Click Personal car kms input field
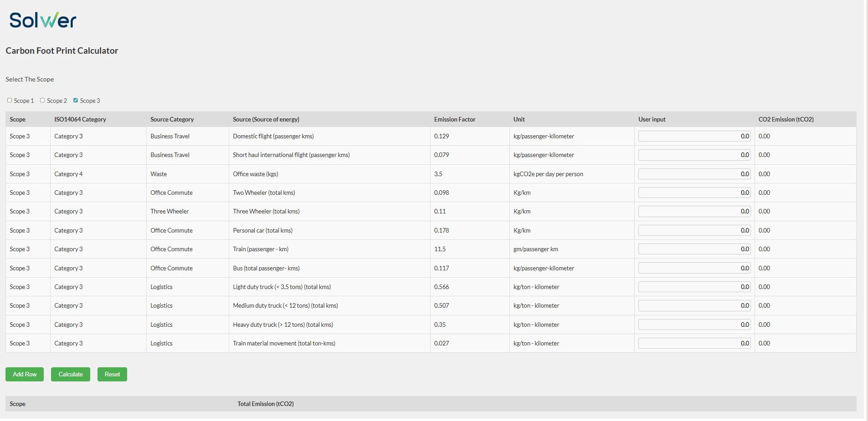Image resolution: width=868 pixels, height=421 pixels. click(x=694, y=231)
